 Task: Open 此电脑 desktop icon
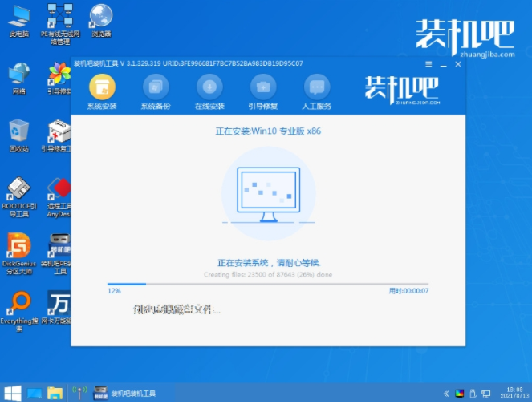[19, 22]
